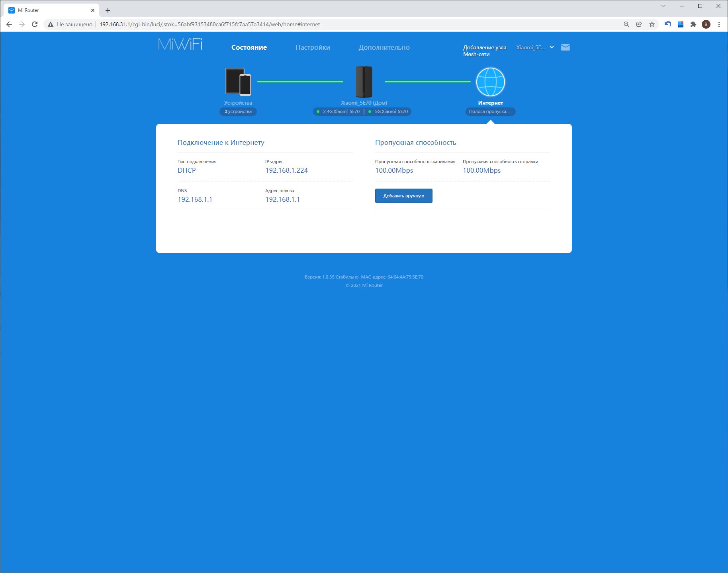The height and width of the screenshot is (573, 728).
Task: Open the Chrome profile avatar B
Action: click(706, 24)
